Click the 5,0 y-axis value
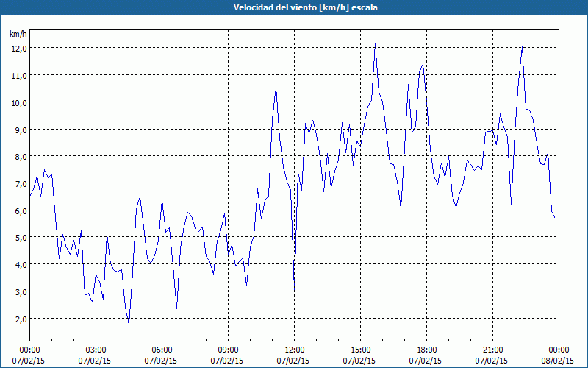588x368 pixels. (21, 237)
